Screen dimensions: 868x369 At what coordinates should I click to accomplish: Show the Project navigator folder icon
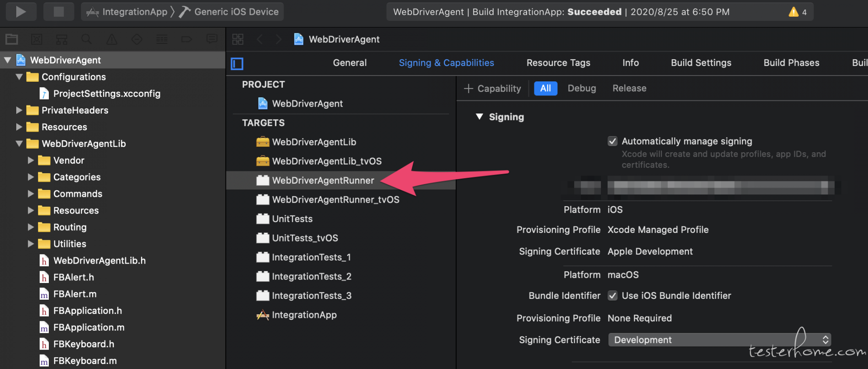(x=12, y=39)
